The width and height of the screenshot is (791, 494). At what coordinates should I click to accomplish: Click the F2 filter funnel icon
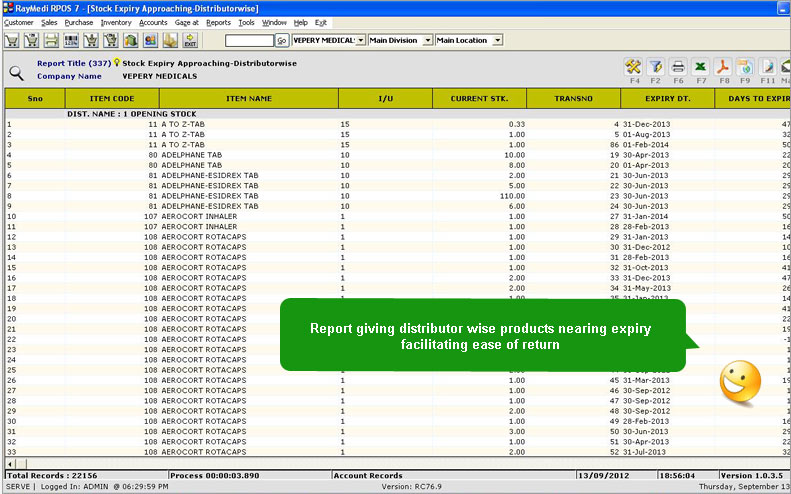point(655,67)
